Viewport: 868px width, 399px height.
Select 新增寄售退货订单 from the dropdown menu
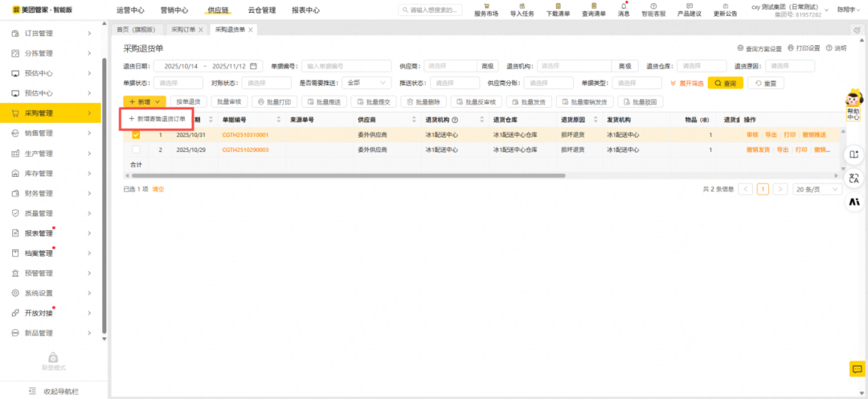click(157, 119)
